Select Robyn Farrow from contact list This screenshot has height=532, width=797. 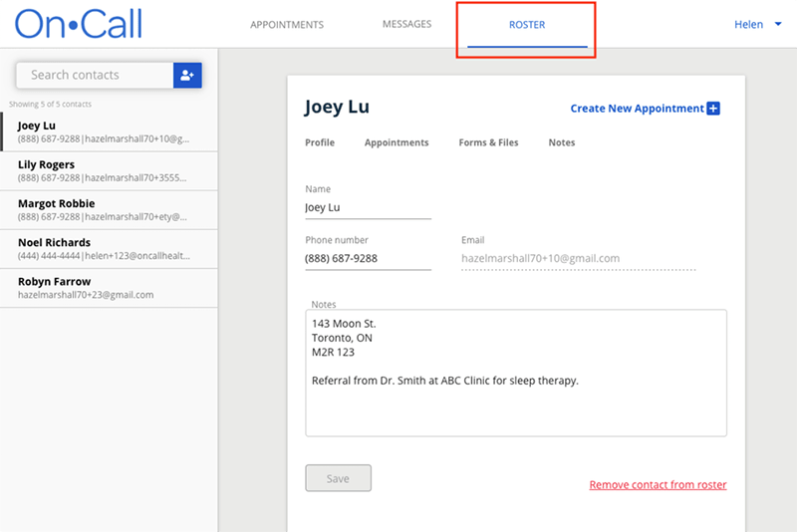tap(108, 288)
